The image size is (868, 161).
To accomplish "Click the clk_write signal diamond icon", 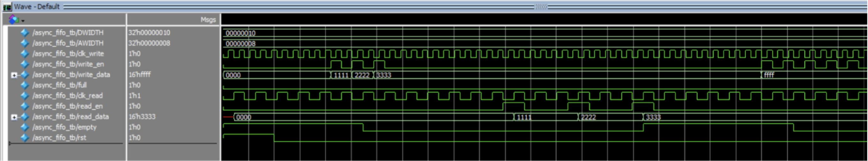I will click(25, 54).
